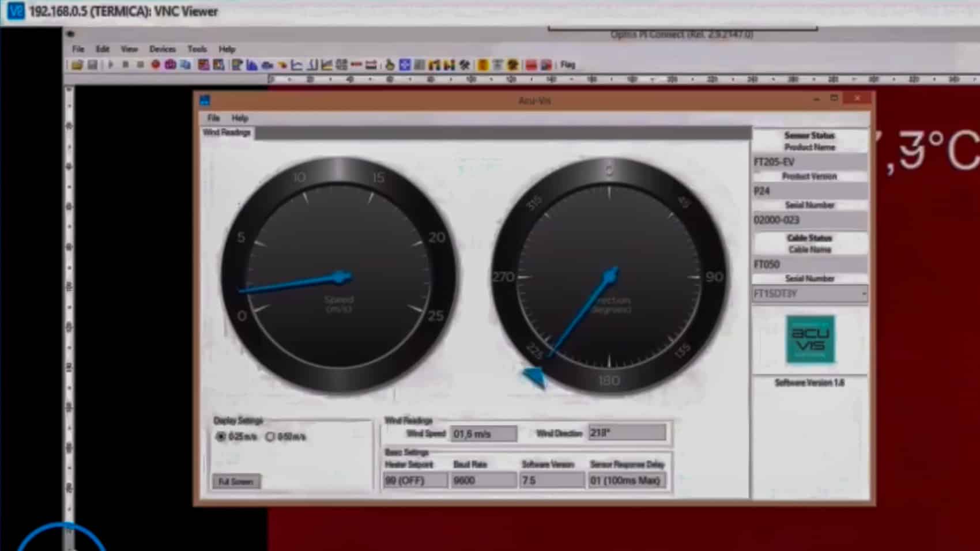Click the open folder icon in Optris toolbar
This screenshot has width=980, height=551.
(x=77, y=65)
